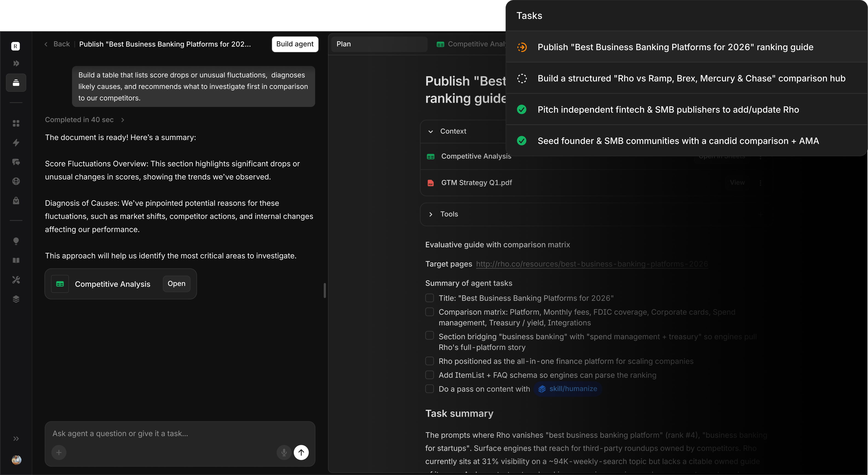Select Build structured Rho vs Ramp comparison hub task

pos(687,79)
